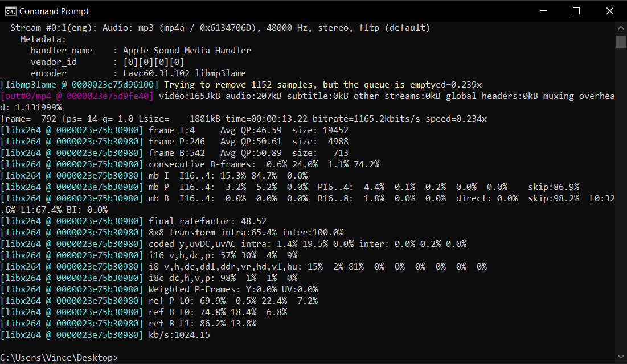Click the Command Prompt title text

(55, 10)
